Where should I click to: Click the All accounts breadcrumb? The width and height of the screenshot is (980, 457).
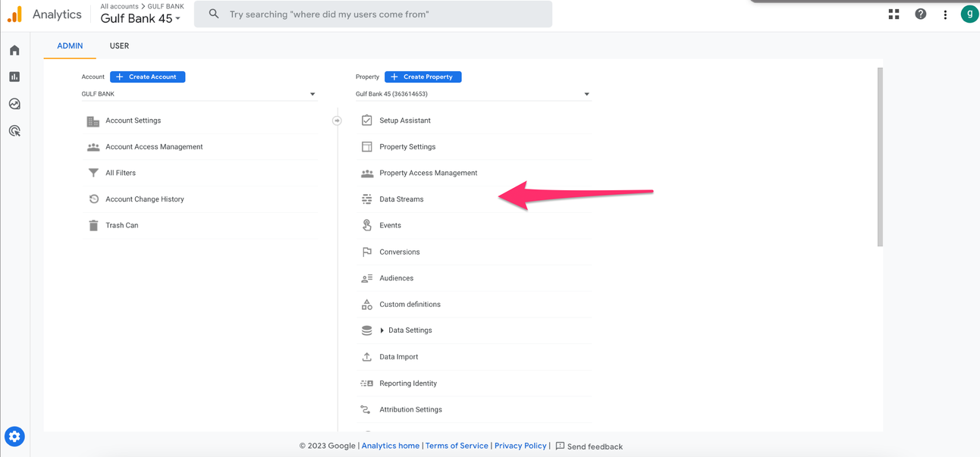coord(119,6)
